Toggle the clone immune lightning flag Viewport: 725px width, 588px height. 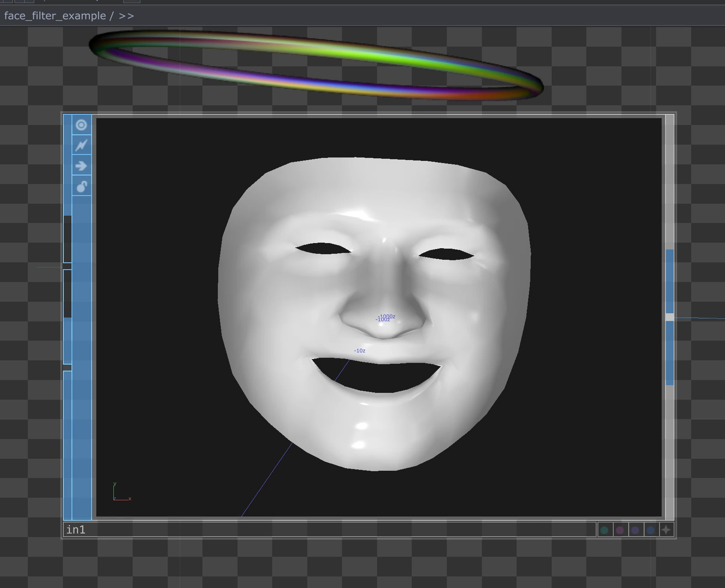point(81,145)
